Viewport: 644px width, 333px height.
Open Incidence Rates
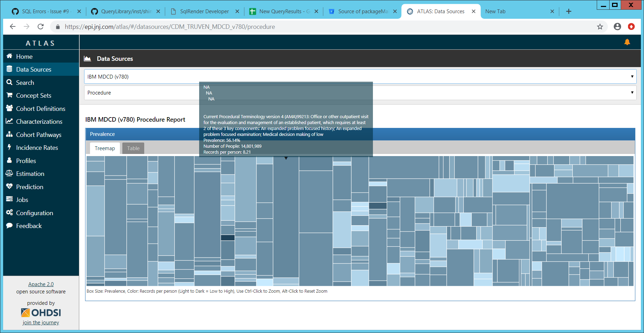[37, 147]
